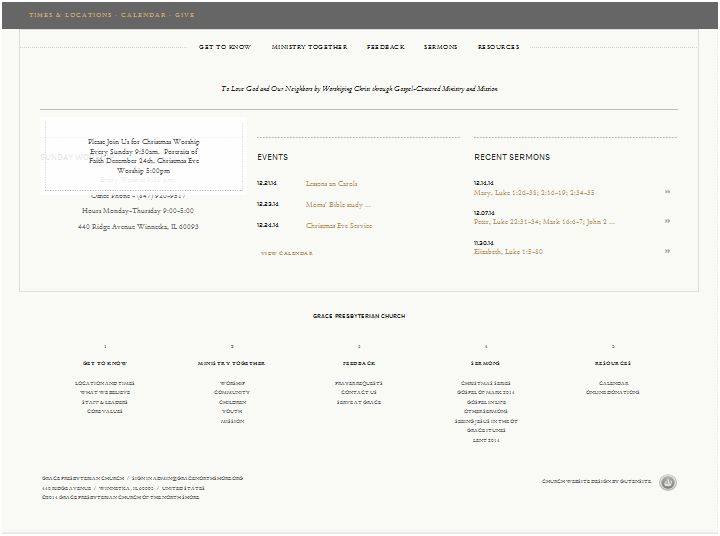This screenshot has width=720, height=536.
Task: Open Christmas Series in the footer
Action: [x=486, y=383]
